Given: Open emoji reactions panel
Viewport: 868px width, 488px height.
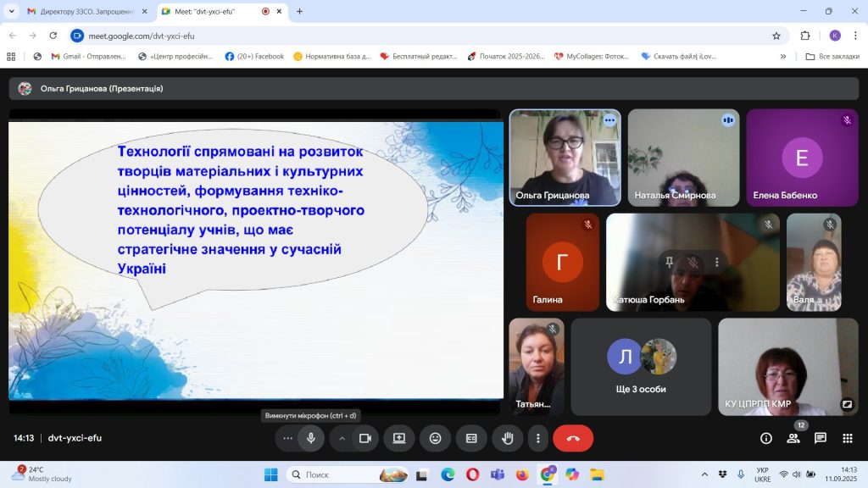Looking at the screenshot, I should click(436, 438).
